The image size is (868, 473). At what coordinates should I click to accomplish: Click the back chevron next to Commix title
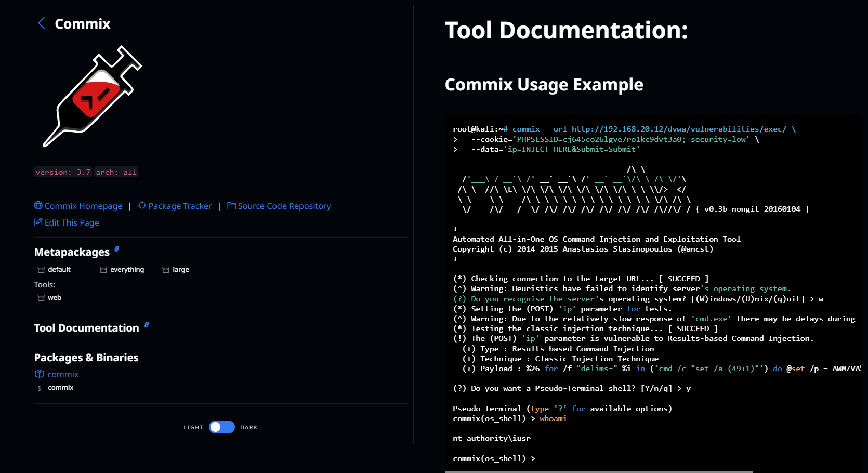pos(41,23)
